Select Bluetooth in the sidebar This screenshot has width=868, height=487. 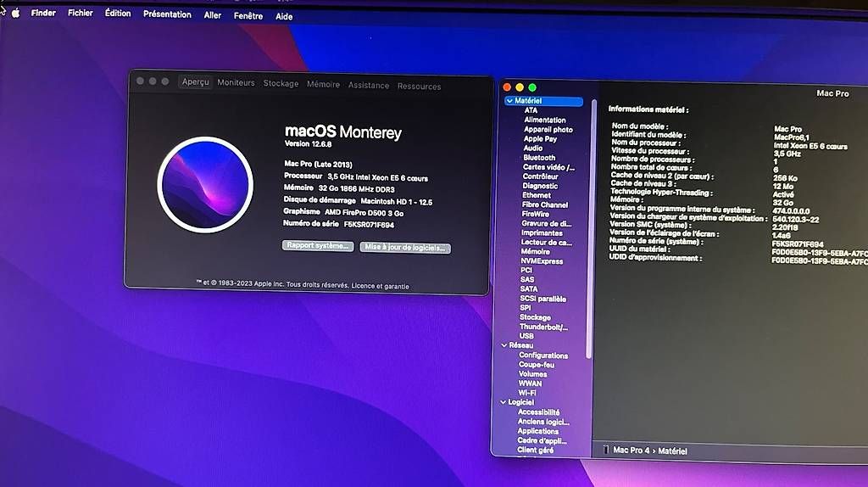[x=539, y=157]
